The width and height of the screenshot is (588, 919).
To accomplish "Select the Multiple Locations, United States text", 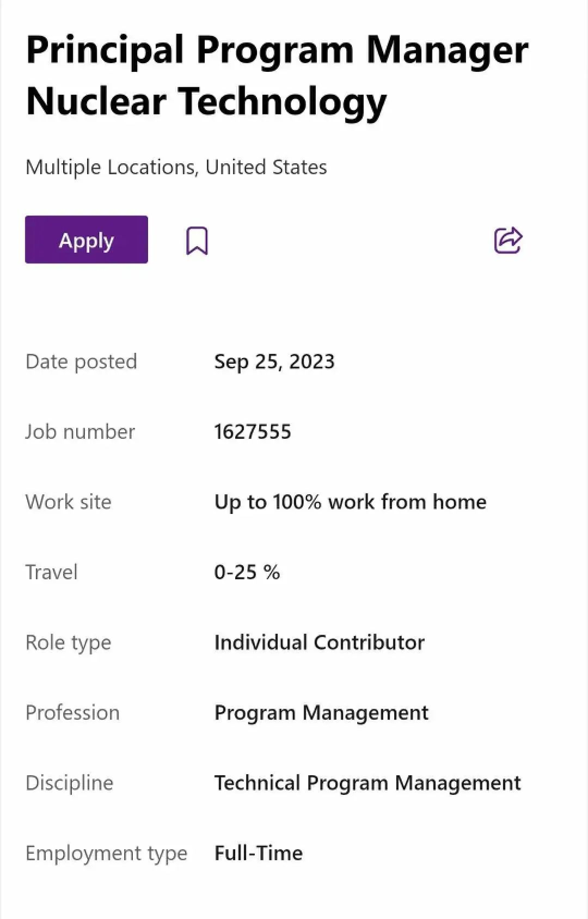I will (x=176, y=167).
